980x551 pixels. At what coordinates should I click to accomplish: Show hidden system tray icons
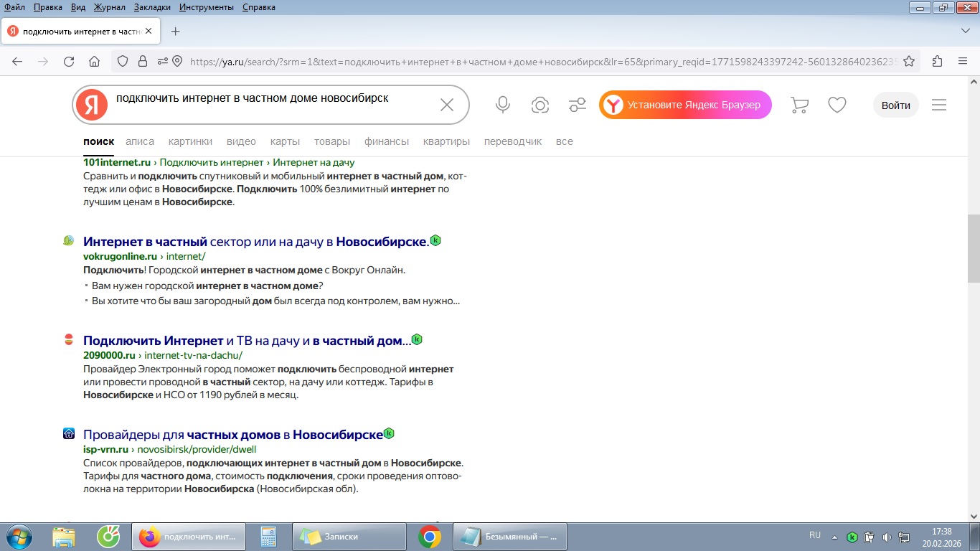click(834, 537)
